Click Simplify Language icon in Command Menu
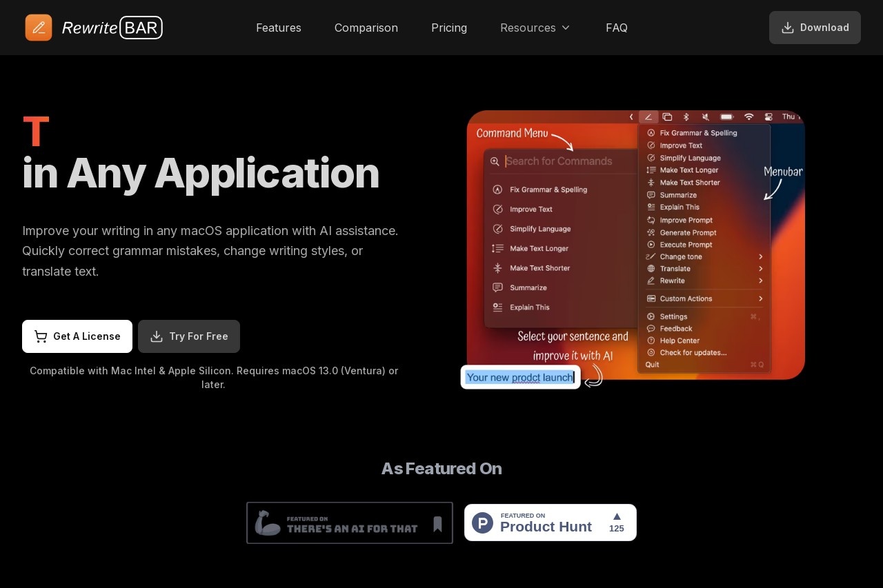 pos(497,229)
